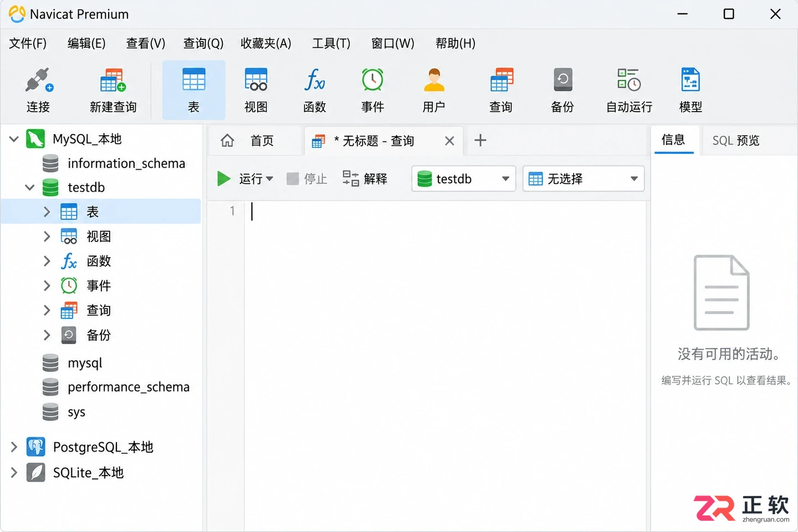Open the 窗口(W) menu
The height and width of the screenshot is (532, 798).
click(393, 43)
